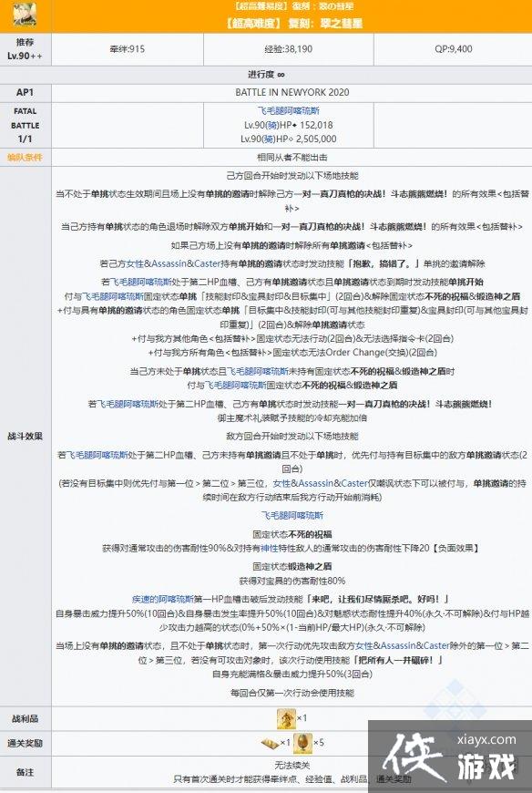Open 飞毛腿阿喀琉斯 link in FATAL BATTLE row
This screenshot has height=793, width=532.
[x=289, y=111]
